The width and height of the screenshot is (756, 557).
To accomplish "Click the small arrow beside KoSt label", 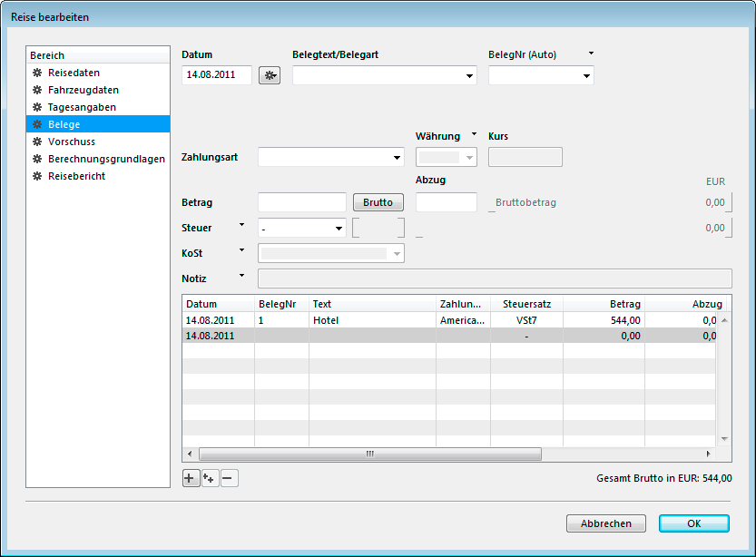I will pos(241,250).
